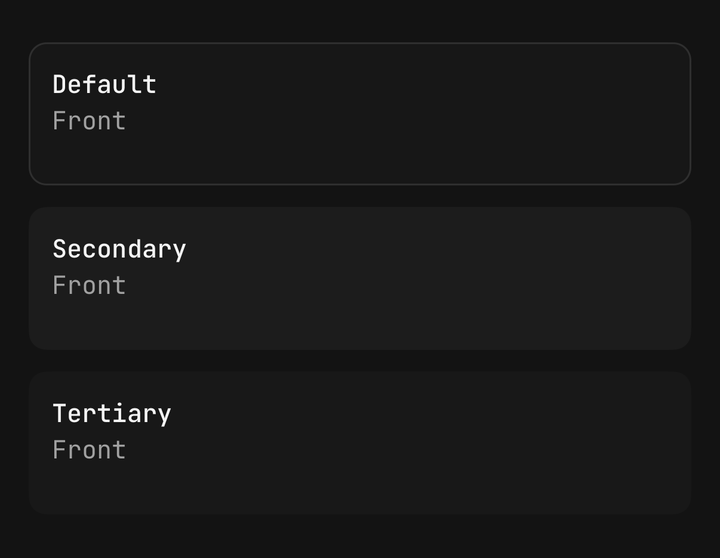Viewport: 720px width, 558px height.
Task: Flip the Tertiary card to back
Action: click(360, 443)
